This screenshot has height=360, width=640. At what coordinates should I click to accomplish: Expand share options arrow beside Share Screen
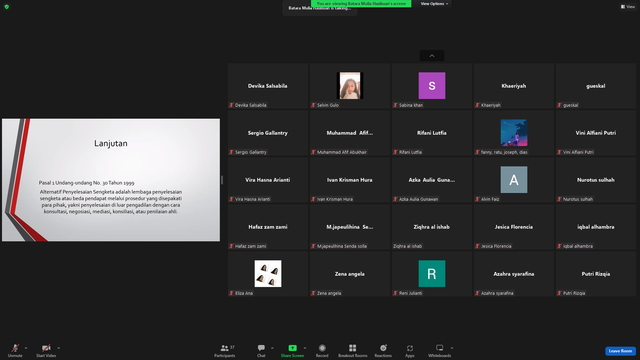pos(305,348)
